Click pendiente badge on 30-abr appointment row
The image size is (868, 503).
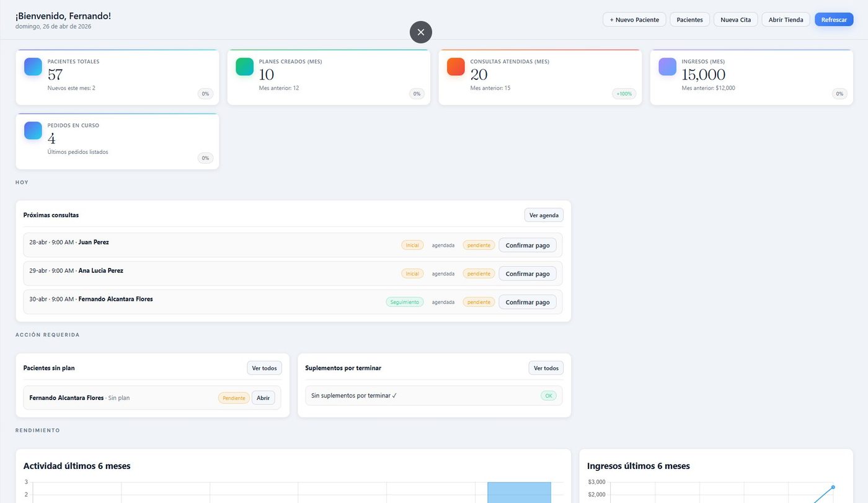coord(479,302)
